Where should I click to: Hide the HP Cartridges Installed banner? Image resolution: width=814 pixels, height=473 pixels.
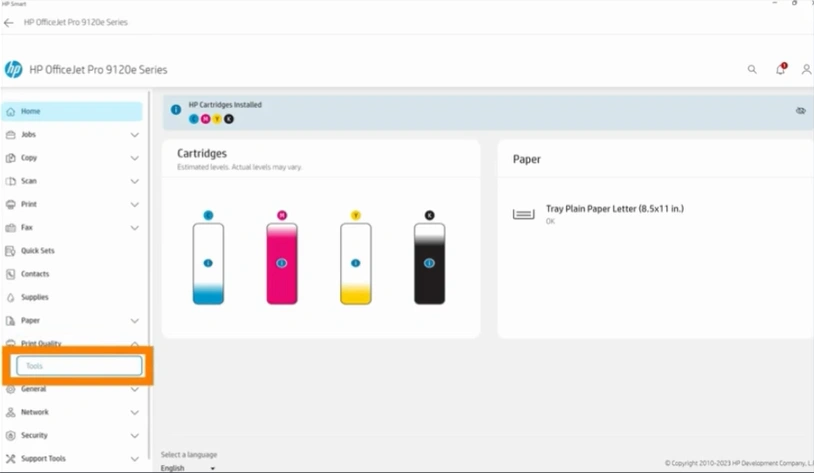pos(800,111)
